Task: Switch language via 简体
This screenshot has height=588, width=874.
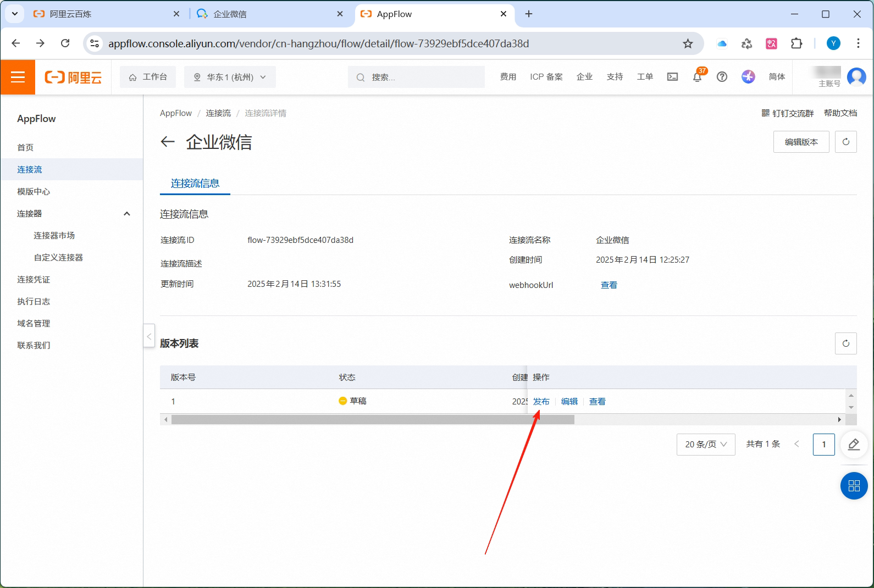Action: 777,77
